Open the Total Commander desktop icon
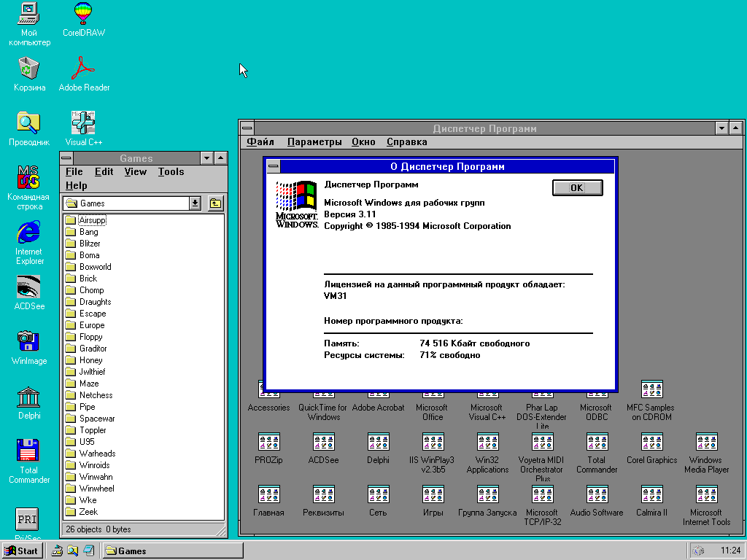 tap(29, 452)
